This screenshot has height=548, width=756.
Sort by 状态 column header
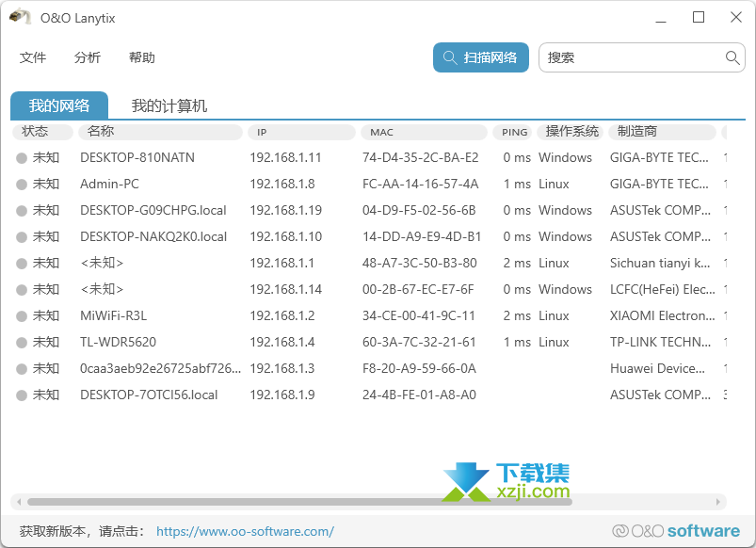click(x=42, y=132)
